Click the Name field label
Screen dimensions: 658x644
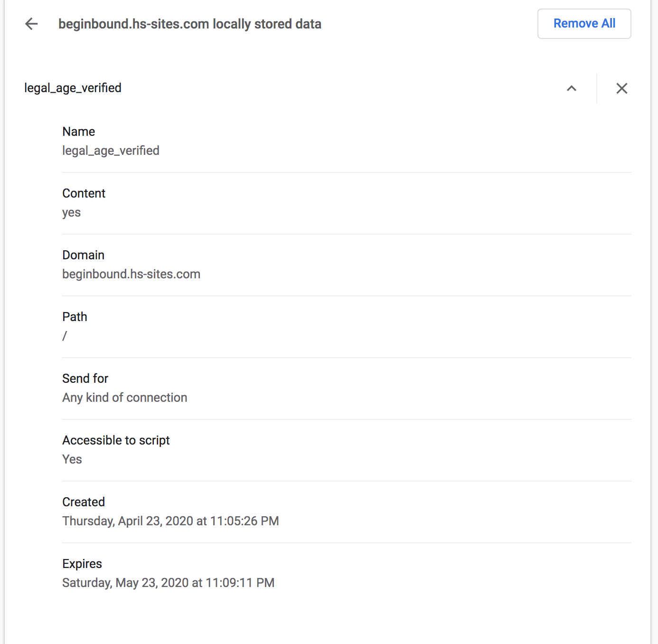(x=78, y=132)
